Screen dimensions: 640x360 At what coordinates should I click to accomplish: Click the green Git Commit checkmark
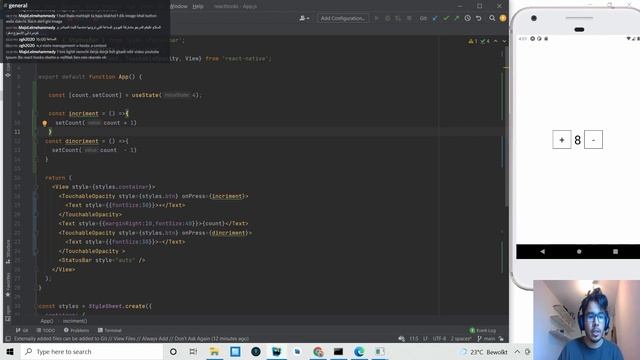446,18
